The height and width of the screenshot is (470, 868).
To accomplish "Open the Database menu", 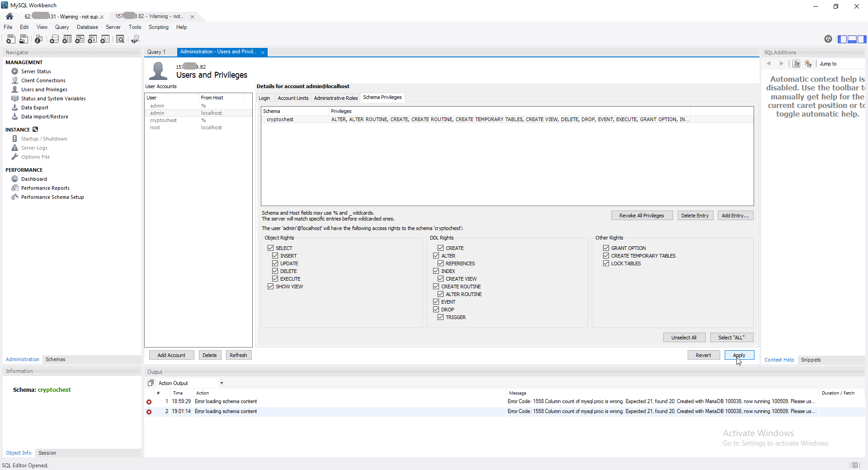I will pos(87,27).
